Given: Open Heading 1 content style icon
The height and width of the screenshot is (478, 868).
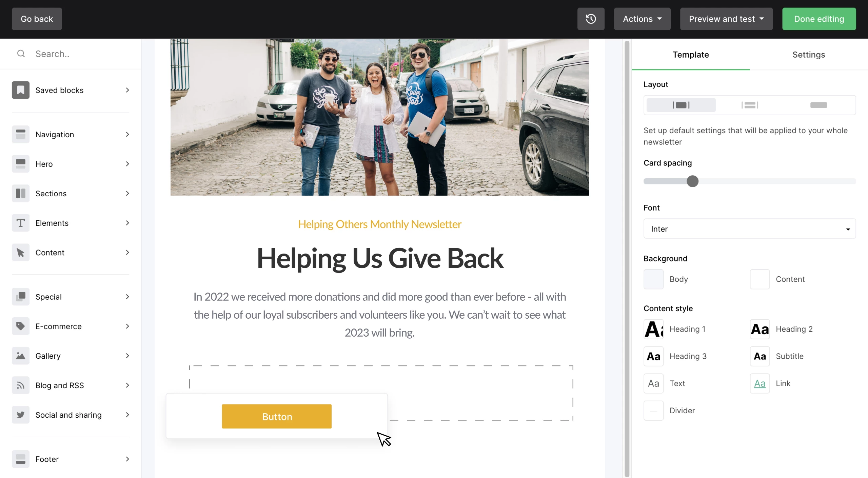Looking at the screenshot, I should pos(653,329).
